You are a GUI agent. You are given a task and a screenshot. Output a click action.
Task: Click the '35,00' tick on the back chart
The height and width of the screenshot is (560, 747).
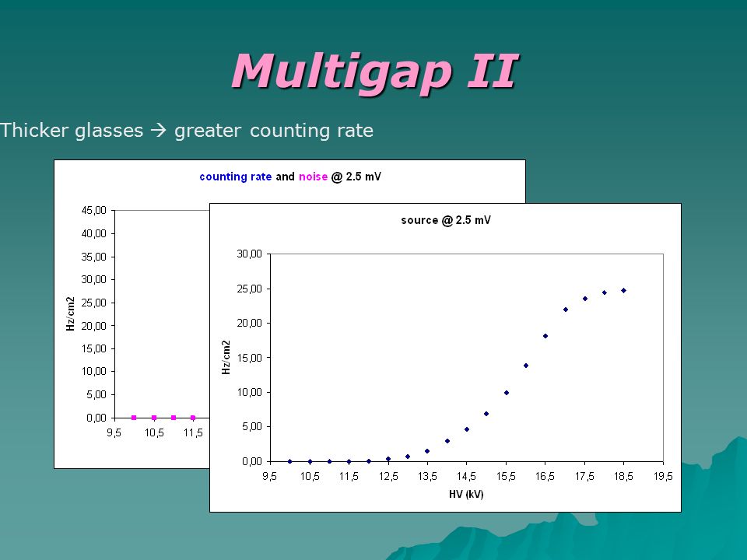(x=94, y=257)
